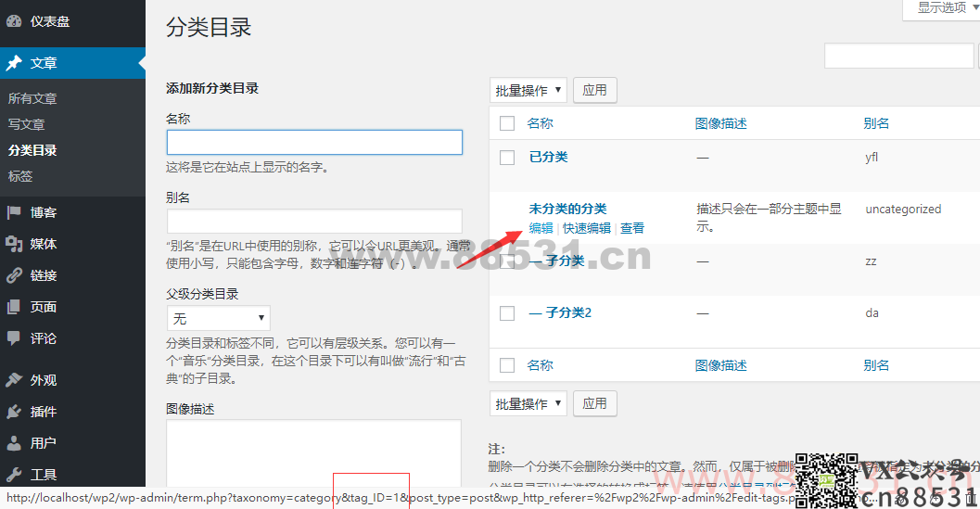Toggle select-all checkbox in table footer
This screenshot has height=509, width=980.
(507, 365)
